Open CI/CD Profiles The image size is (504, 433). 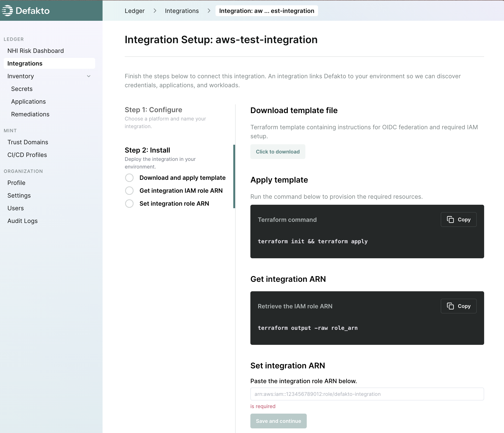(27, 155)
